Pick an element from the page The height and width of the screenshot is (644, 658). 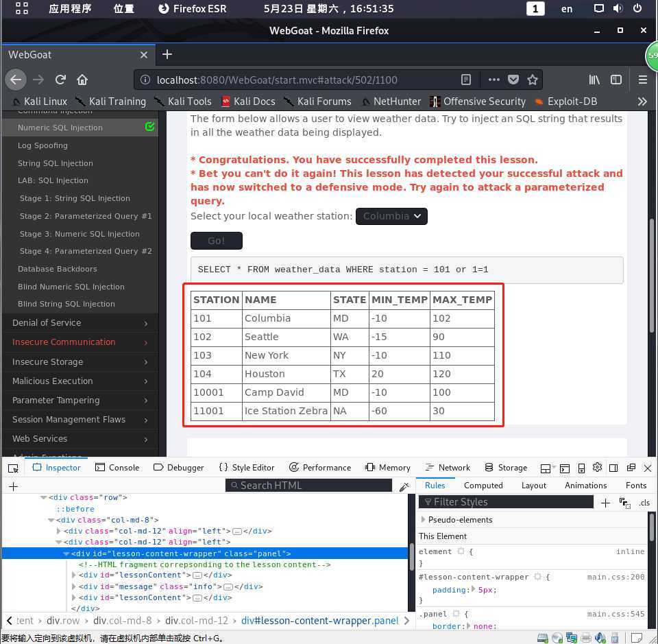tap(14, 468)
